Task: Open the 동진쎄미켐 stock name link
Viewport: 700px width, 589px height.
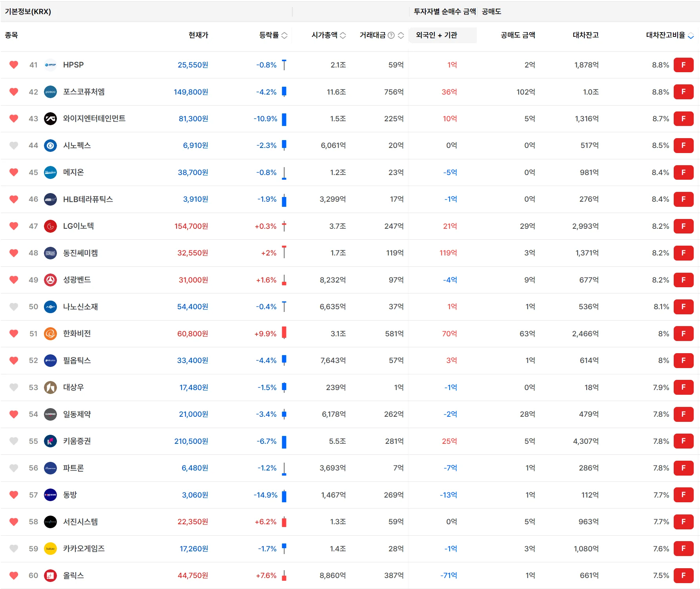Action: [x=80, y=253]
